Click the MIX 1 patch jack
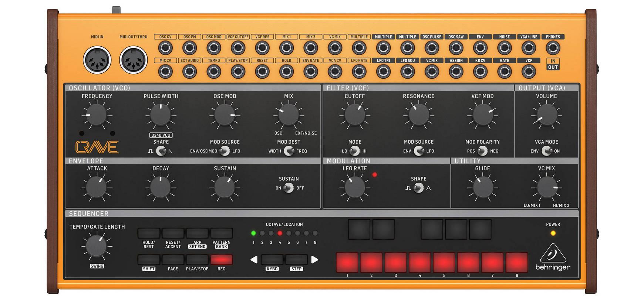Screen dimensions: 644x300 point(286,48)
